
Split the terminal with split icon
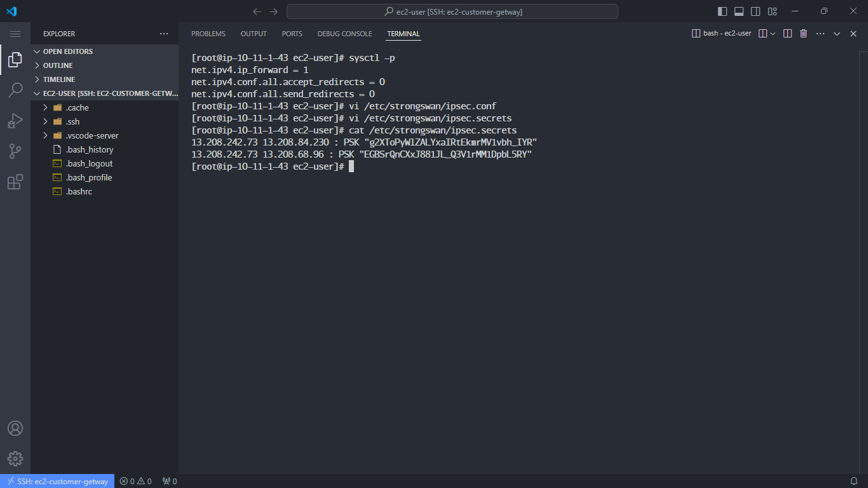[787, 34]
